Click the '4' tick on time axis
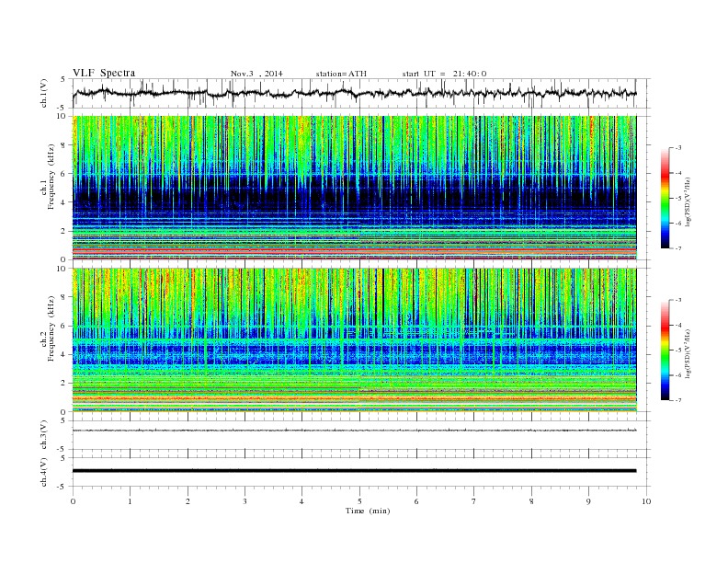 click(x=301, y=501)
